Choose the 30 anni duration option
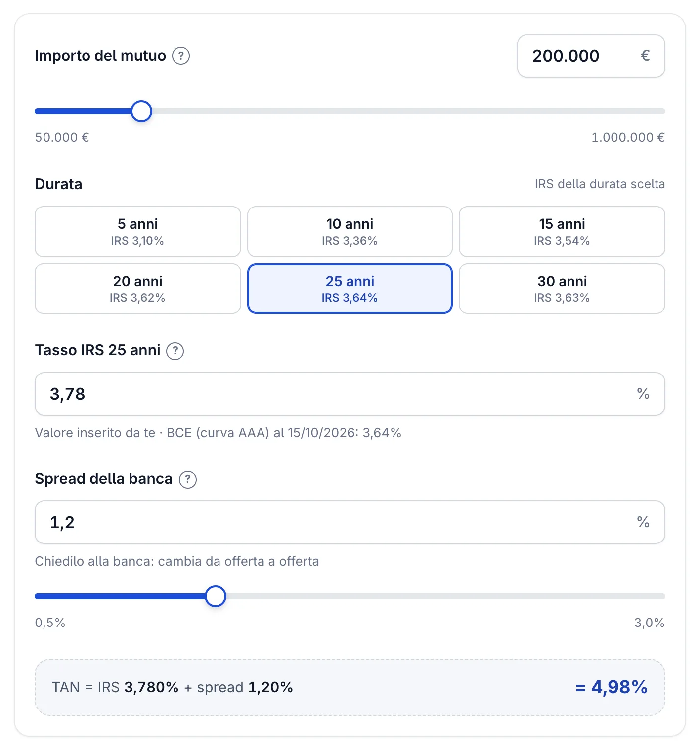 (x=562, y=289)
